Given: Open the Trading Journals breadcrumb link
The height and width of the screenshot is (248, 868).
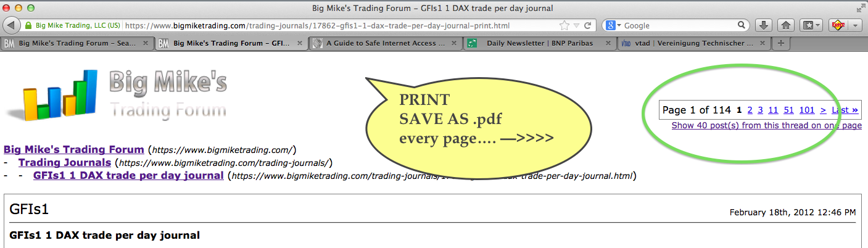Looking at the screenshot, I should pyautogui.click(x=64, y=162).
